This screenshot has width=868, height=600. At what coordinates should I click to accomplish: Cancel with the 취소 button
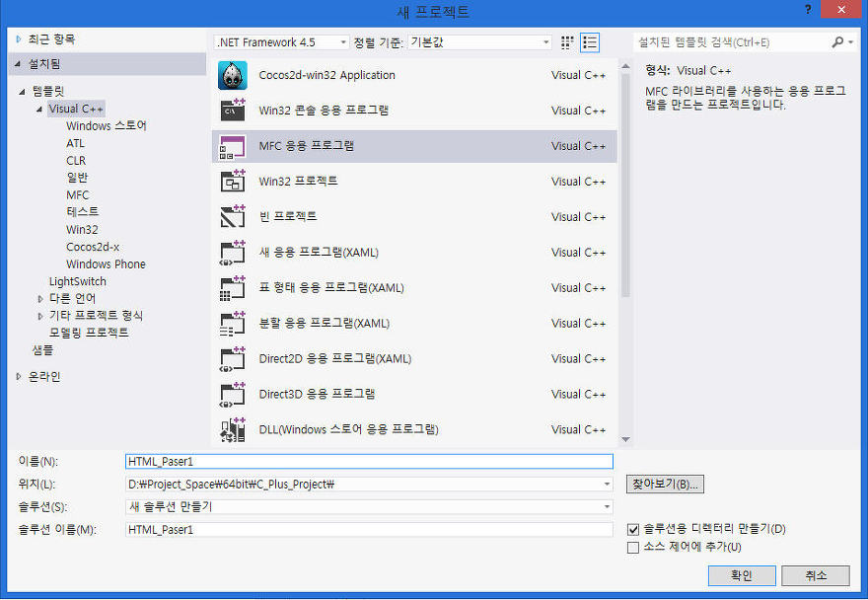tap(816, 575)
